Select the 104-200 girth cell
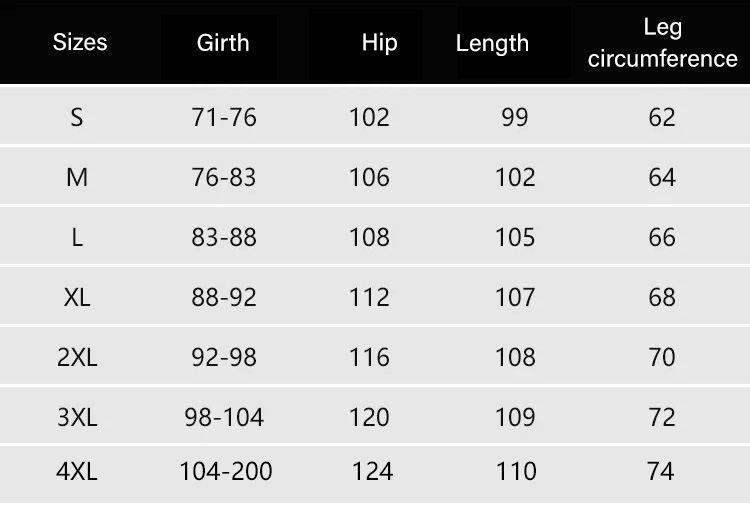The width and height of the screenshot is (750, 508). (x=225, y=471)
